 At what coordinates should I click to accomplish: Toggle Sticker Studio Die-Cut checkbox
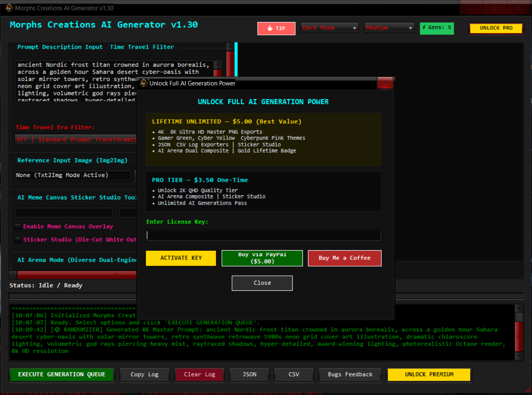tap(18, 240)
